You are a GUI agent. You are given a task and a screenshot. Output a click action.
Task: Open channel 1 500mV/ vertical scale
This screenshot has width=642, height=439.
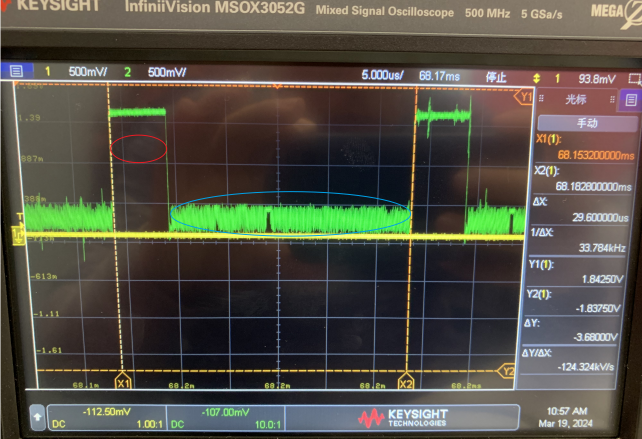(88, 72)
